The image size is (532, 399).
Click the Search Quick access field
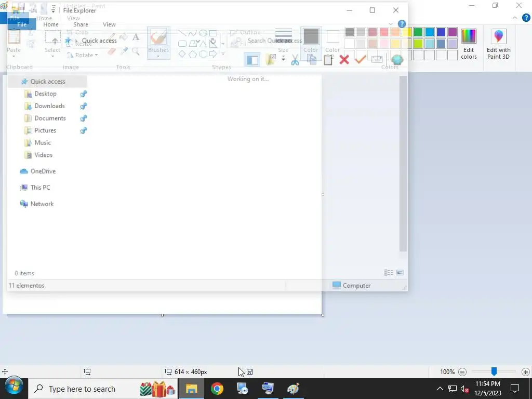click(x=274, y=41)
